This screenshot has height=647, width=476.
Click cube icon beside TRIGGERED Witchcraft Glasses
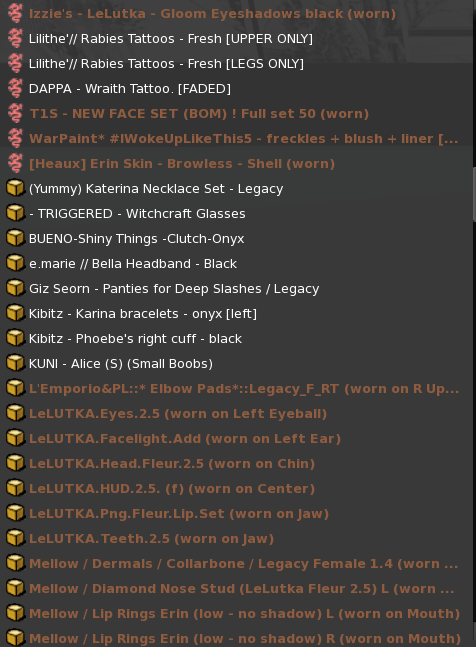pyautogui.click(x=16, y=213)
